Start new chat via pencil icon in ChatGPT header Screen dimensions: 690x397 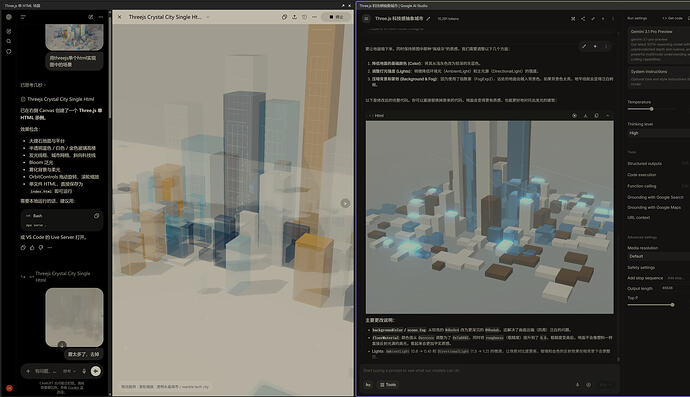click(91, 17)
